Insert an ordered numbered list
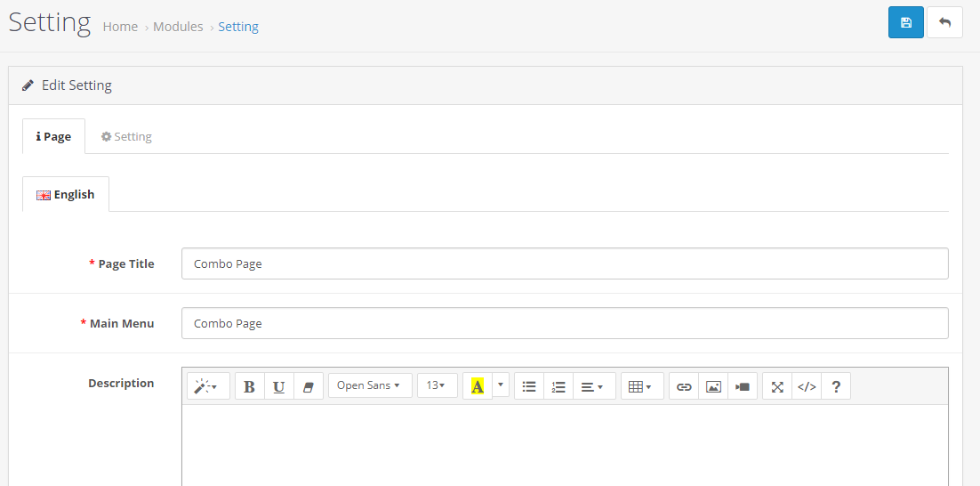 tap(558, 386)
